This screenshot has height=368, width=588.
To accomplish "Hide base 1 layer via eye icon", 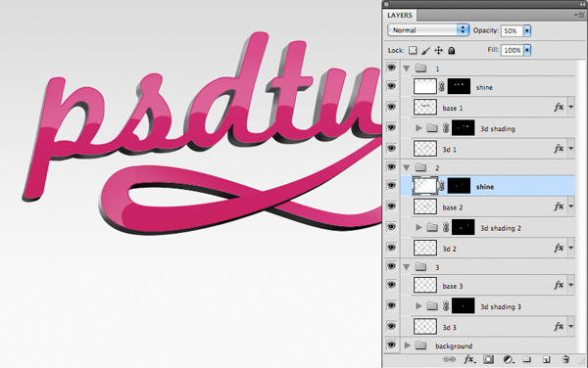I will (391, 107).
